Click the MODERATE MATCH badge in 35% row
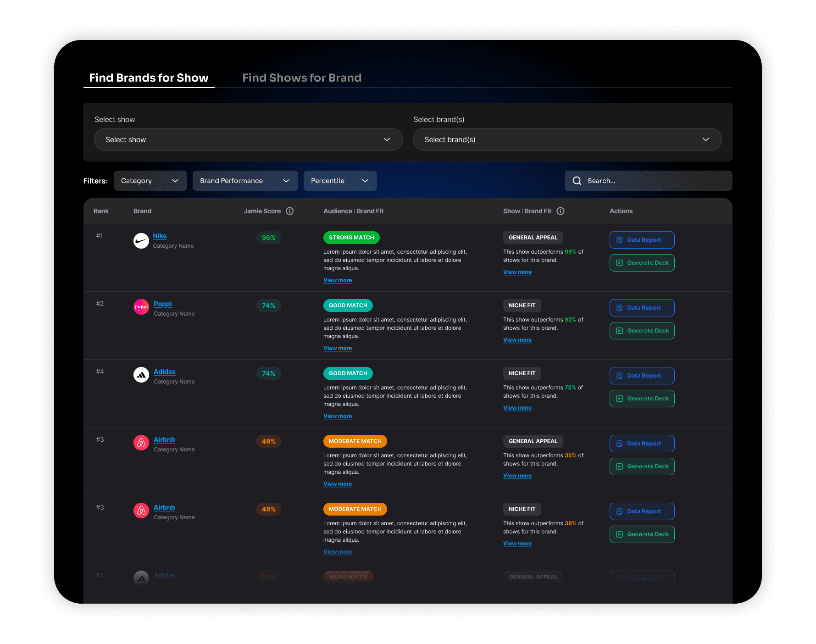 tap(355, 441)
